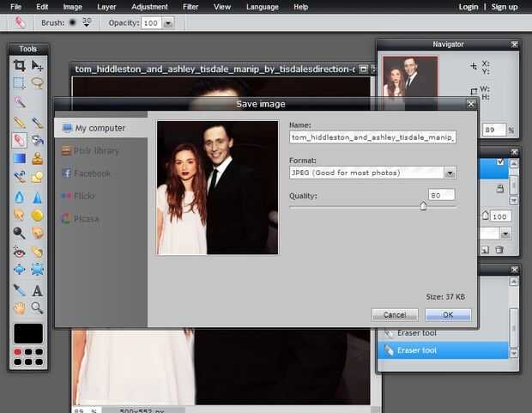Select the Colorpicker tool
This screenshot has width=532, height=413.
point(20,290)
